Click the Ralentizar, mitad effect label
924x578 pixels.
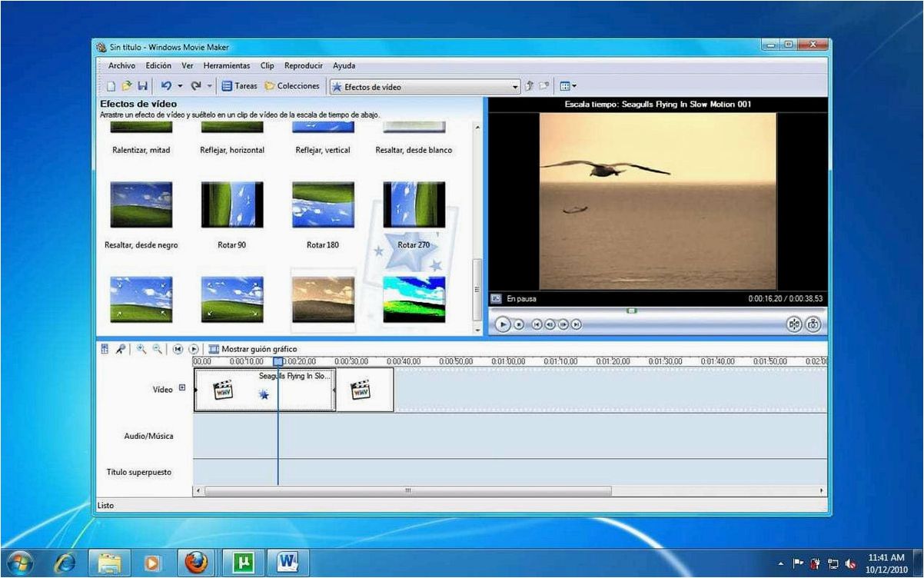[x=141, y=151]
